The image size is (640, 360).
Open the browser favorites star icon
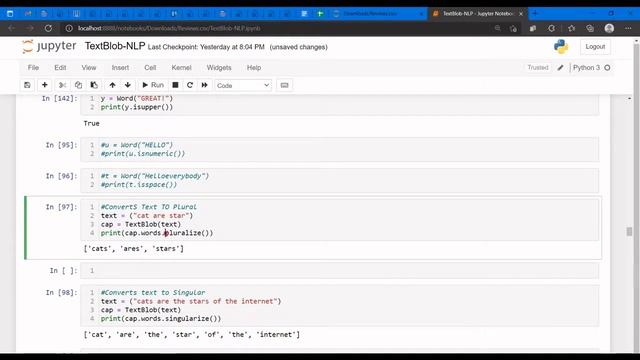[x=571, y=28]
